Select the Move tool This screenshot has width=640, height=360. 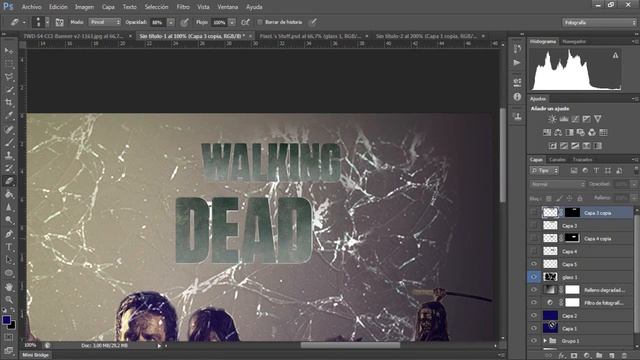(x=9, y=51)
